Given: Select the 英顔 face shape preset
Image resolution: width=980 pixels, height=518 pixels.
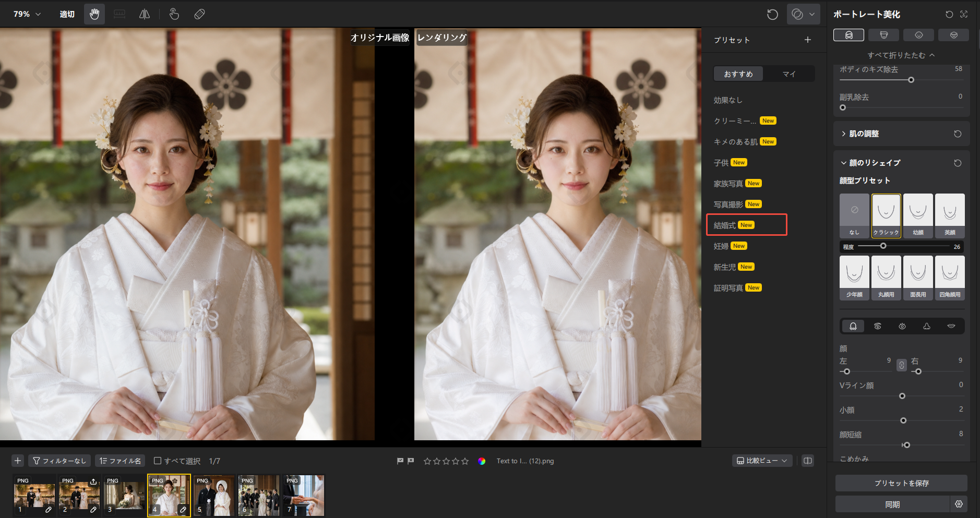Looking at the screenshot, I should 950,216.
